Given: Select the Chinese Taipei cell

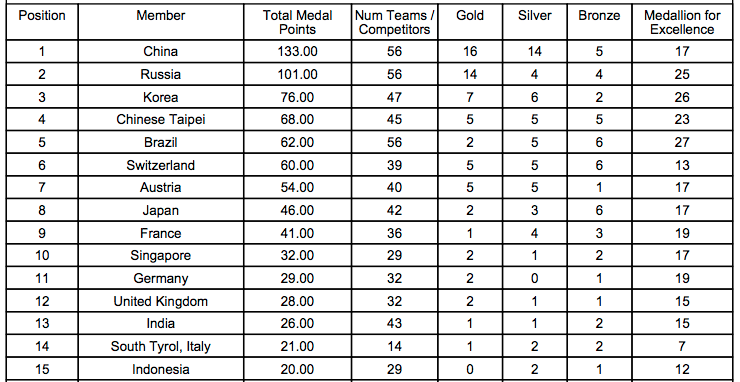Looking at the screenshot, I should (x=160, y=119).
